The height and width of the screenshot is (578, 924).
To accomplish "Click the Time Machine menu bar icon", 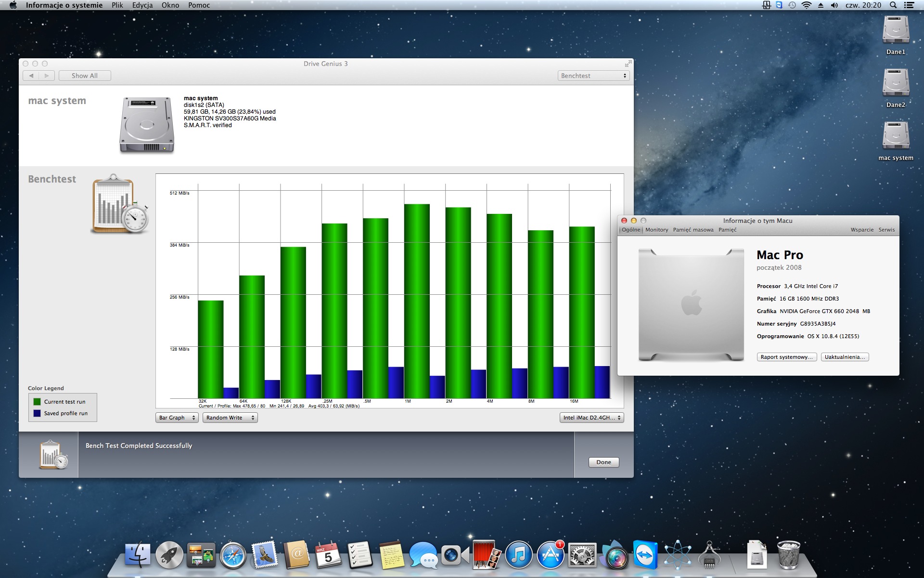I will point(792,5).
